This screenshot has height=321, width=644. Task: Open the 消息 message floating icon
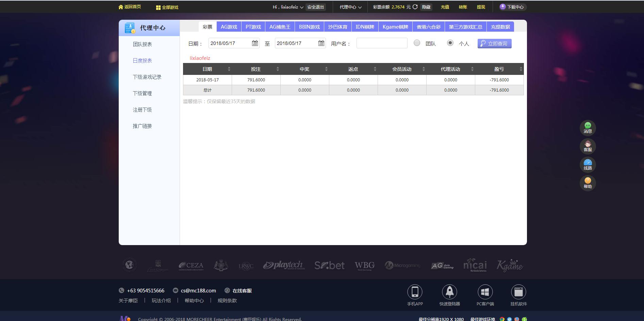click(x=588, y=128)
